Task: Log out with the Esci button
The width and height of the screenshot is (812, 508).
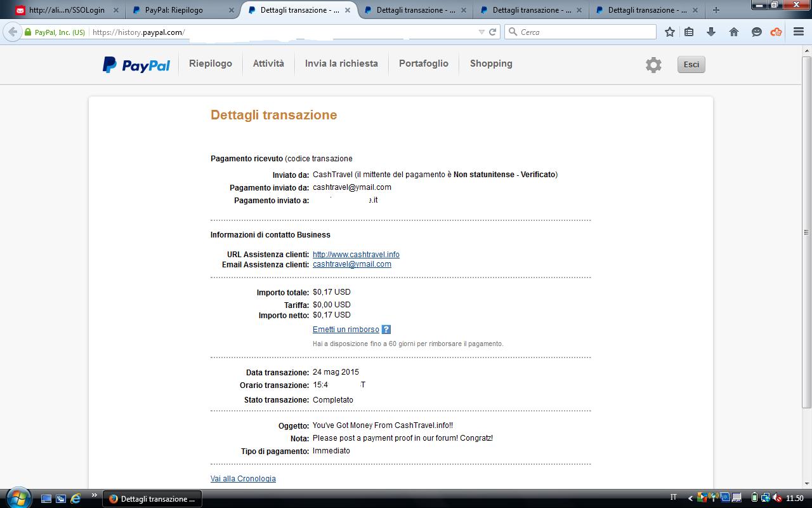Action: tap(691, 64)
